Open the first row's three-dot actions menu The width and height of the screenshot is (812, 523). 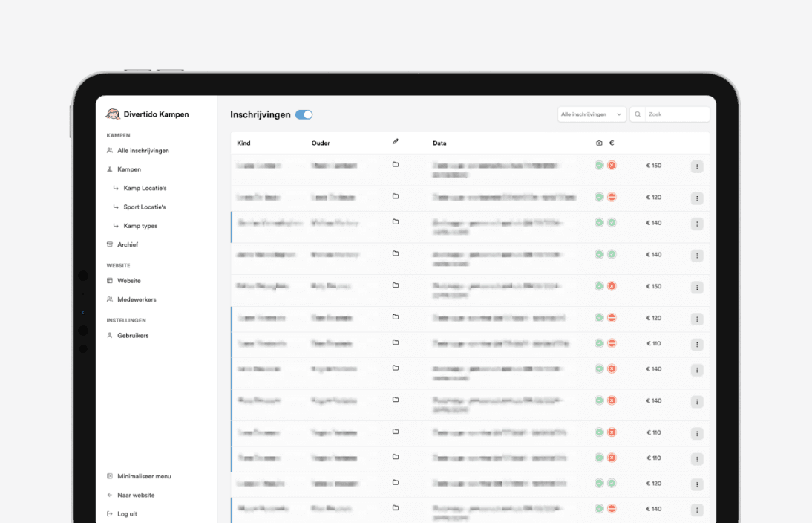(696, 166)
